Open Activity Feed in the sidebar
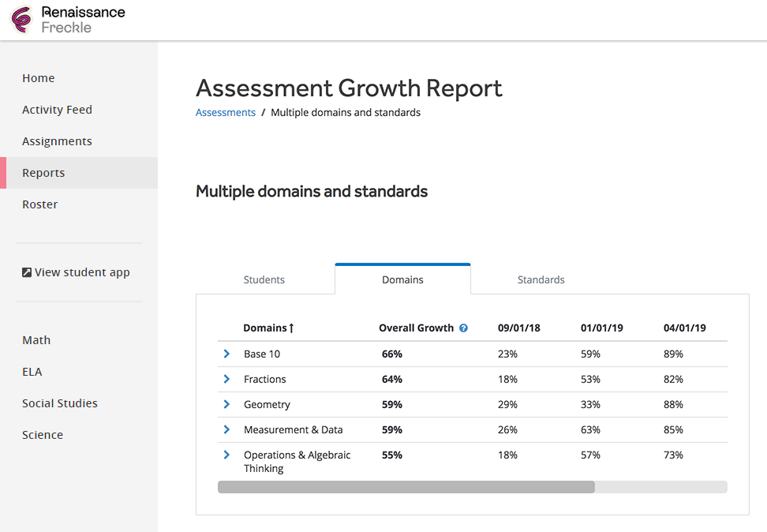 (x=58, y=110)
